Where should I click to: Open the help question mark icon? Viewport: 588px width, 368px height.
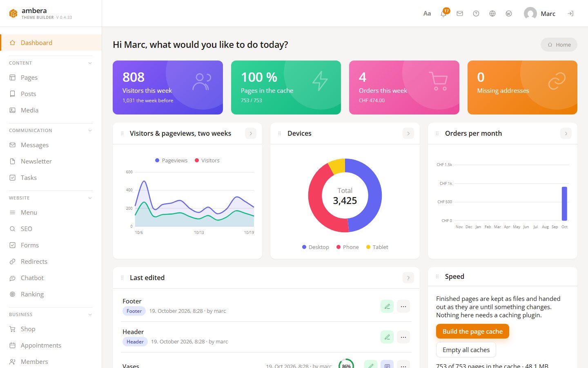pos(476,13)
